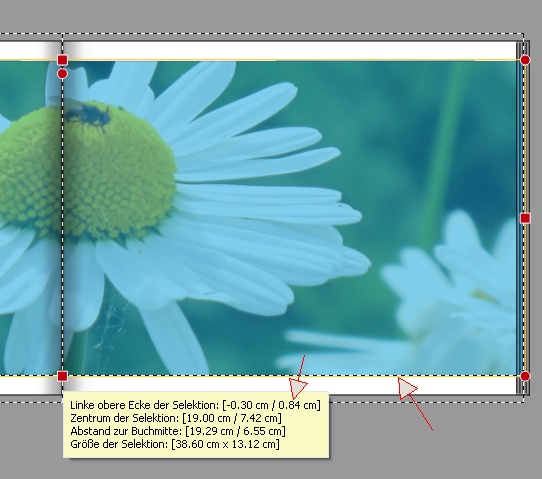The image size is (542, 479).
Task: Click the 'Abstand zur Buchmitte' tooltip line
Action: 178,431
